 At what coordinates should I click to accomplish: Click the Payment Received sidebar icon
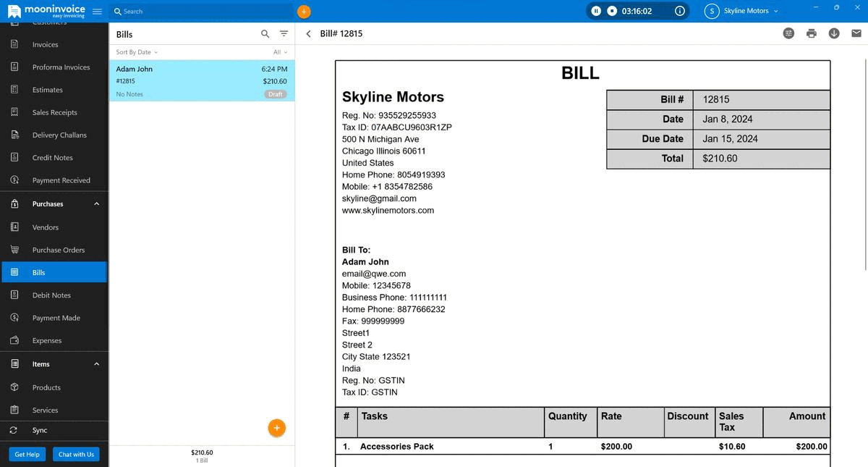(x=14, y=180)
